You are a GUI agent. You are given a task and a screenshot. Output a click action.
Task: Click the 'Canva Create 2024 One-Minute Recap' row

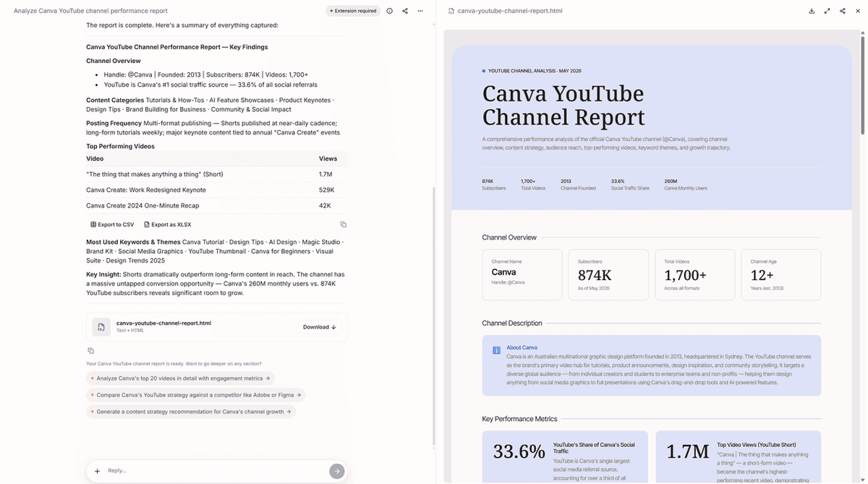point(217,205)
